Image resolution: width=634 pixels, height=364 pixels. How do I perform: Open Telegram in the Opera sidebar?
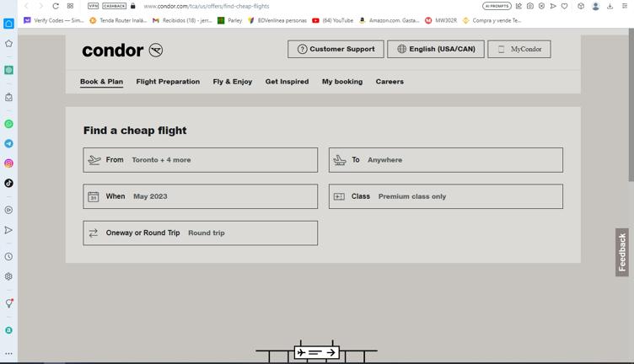click(x=8, y=143)
